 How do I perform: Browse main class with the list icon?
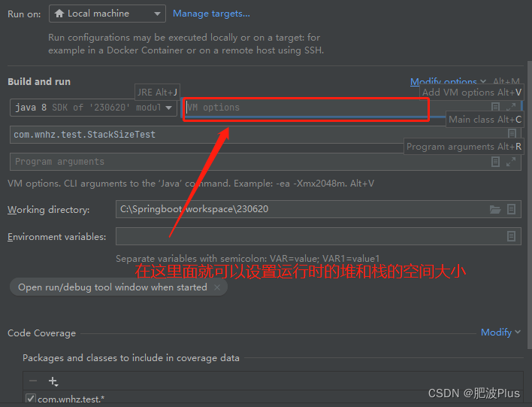coord(512,133)
